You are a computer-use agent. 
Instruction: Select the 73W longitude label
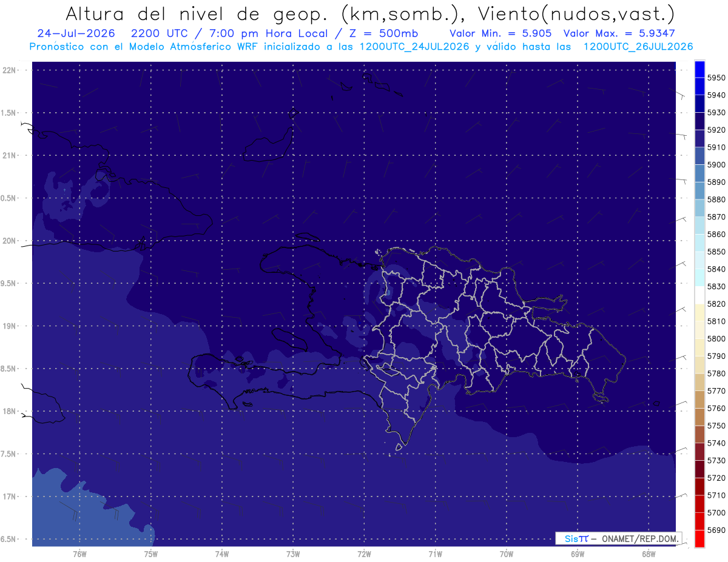(293, 554)
